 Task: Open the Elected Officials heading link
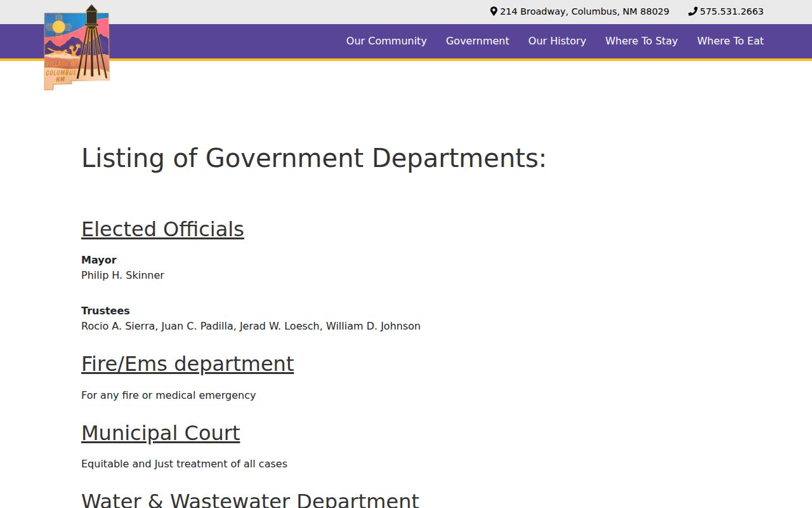click(x=162, y=229)
